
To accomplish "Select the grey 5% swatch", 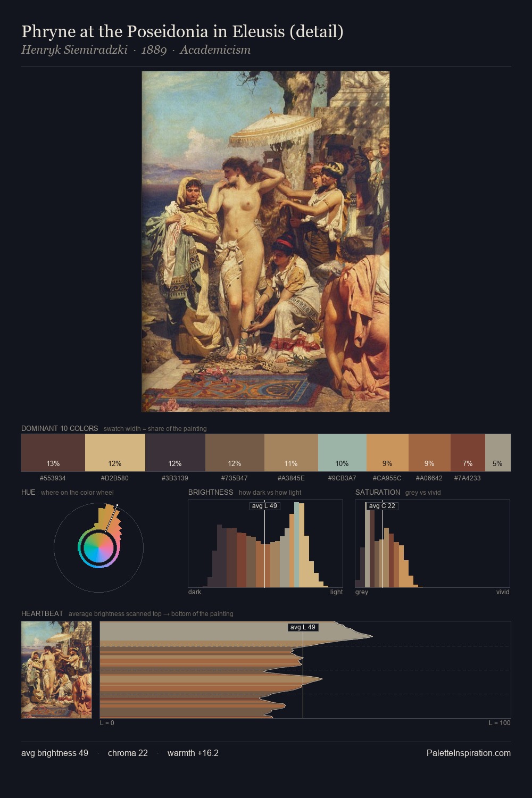I will pyautogui.click(x=498, y=453).
